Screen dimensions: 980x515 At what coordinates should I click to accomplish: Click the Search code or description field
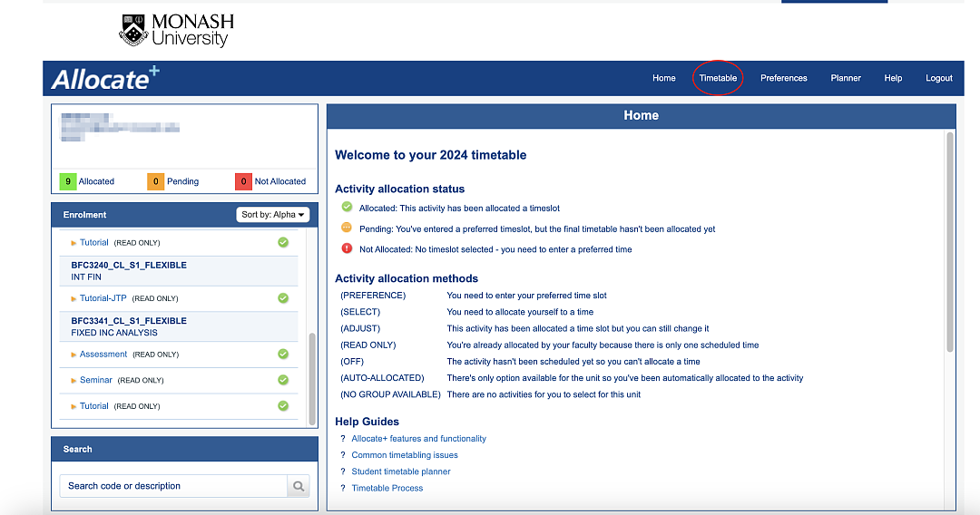(x=173, y=486)
